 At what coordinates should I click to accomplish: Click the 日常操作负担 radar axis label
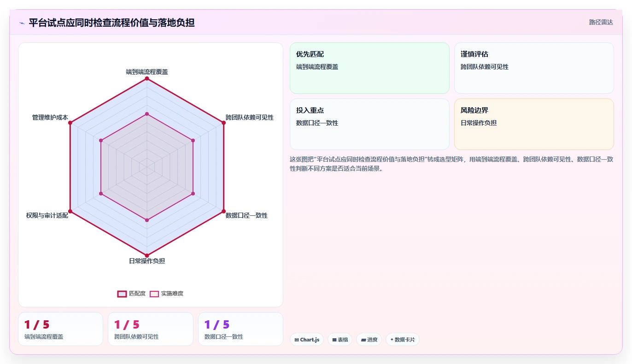[147, 261]
